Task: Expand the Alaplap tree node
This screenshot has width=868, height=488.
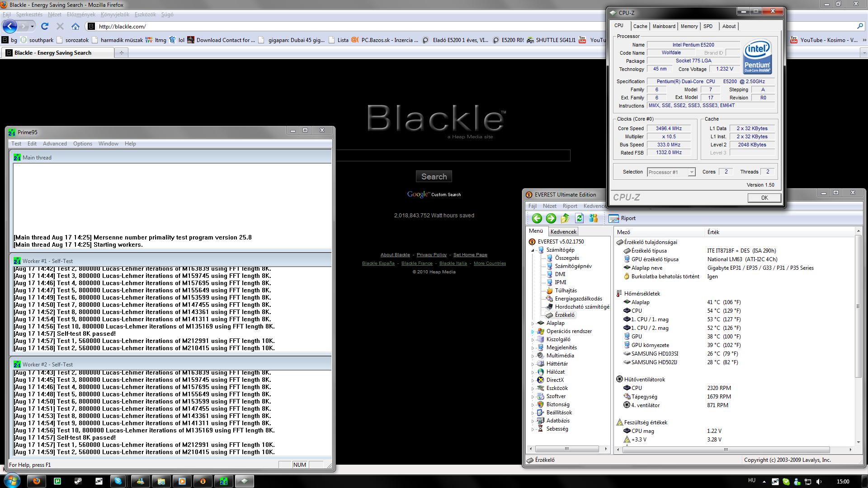Action: tap(533, 324)
